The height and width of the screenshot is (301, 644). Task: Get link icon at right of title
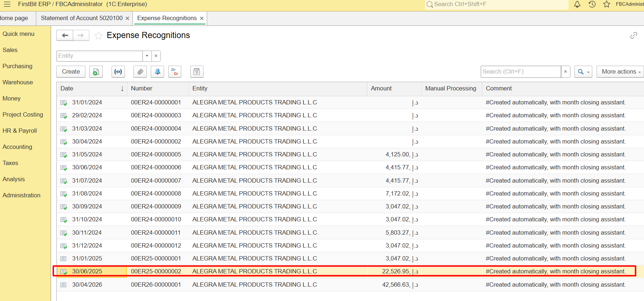click(634, 35)
